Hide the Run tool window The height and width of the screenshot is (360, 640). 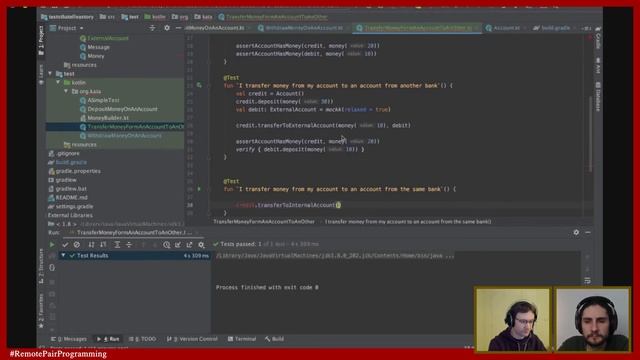coord(588,232)
